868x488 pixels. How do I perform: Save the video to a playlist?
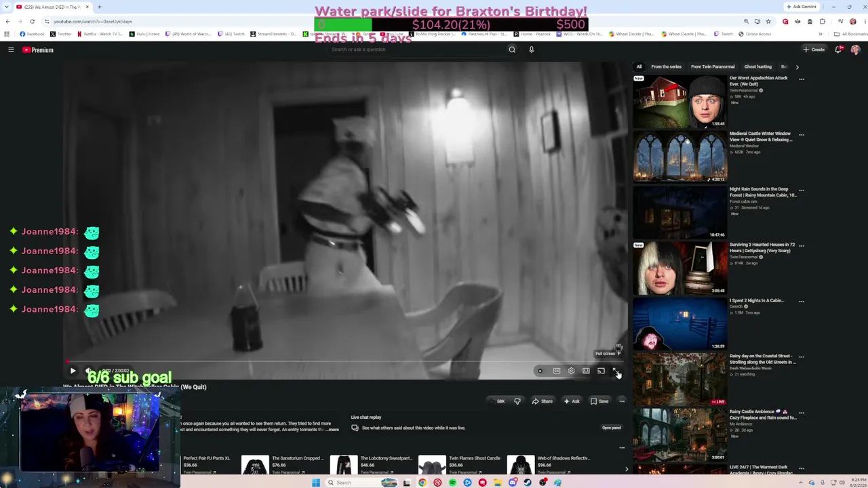(x=599, y=401)
